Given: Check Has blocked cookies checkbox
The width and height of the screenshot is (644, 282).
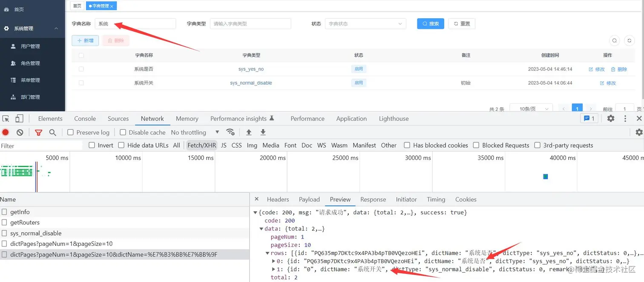Looking at the screenshot, I should (x=407, y=145).
